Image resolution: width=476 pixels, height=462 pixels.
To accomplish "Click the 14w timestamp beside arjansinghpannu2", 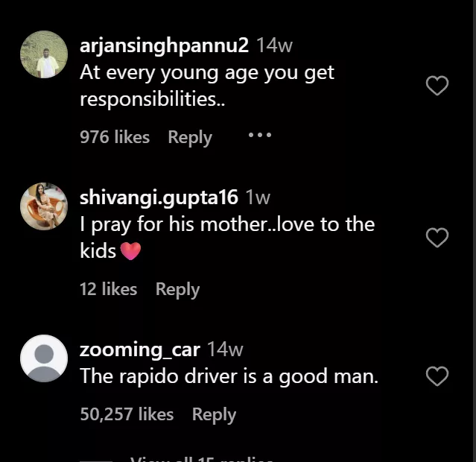I will point(274,45).
